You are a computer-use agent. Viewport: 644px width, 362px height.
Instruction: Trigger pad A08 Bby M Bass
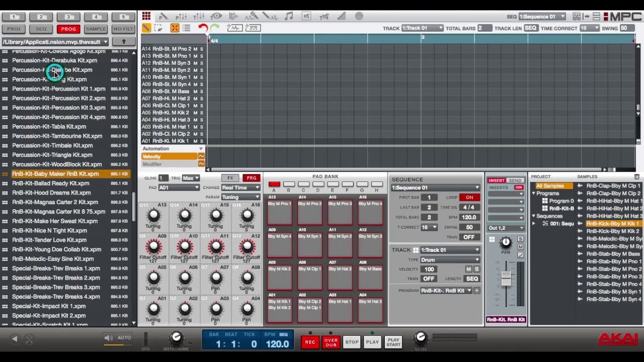click(x=370, y=278)
